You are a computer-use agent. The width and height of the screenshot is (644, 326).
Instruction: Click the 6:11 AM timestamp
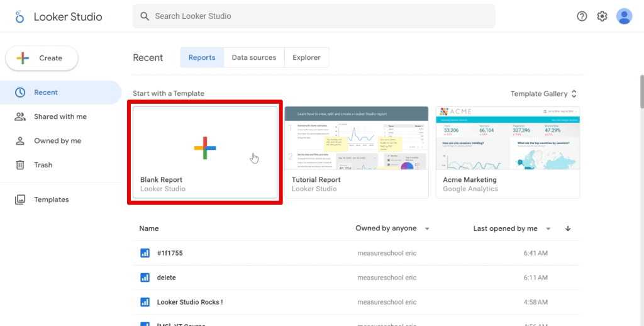click(x=536, y=278)
